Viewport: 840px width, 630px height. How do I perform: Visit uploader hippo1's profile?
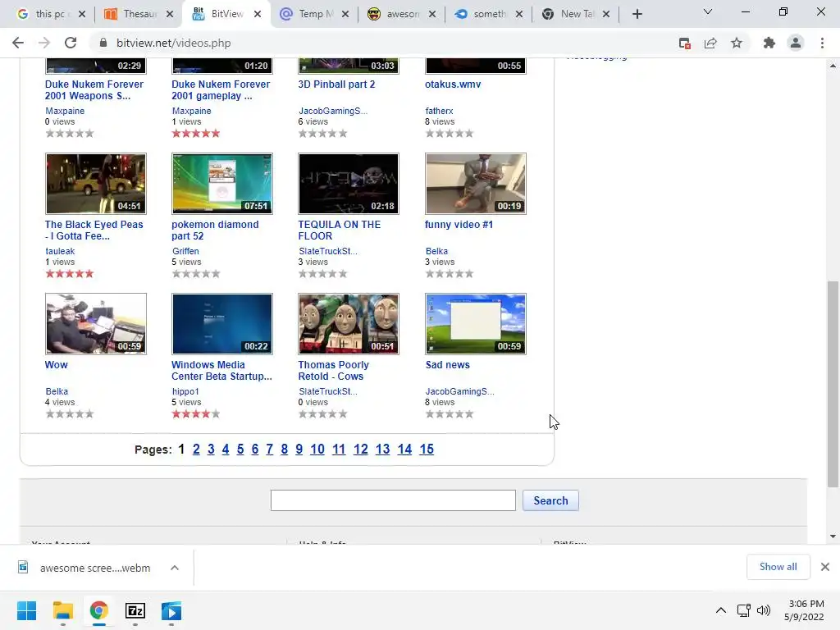[x=185, y=391]
